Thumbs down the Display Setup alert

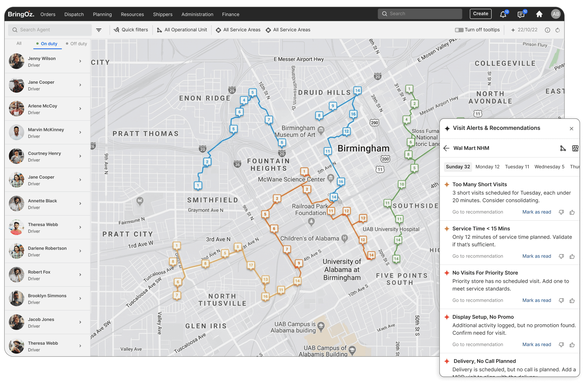point(561,345)
